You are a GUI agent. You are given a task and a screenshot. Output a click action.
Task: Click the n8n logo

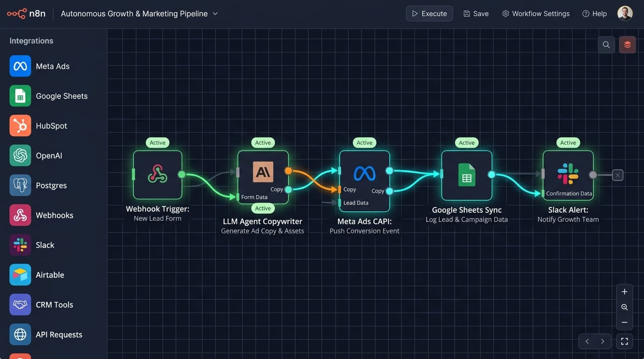[26, 14]
